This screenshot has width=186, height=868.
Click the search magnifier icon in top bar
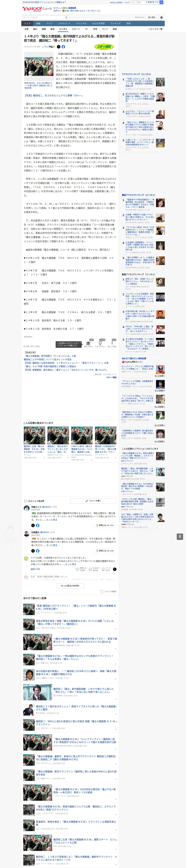point(161,2)
